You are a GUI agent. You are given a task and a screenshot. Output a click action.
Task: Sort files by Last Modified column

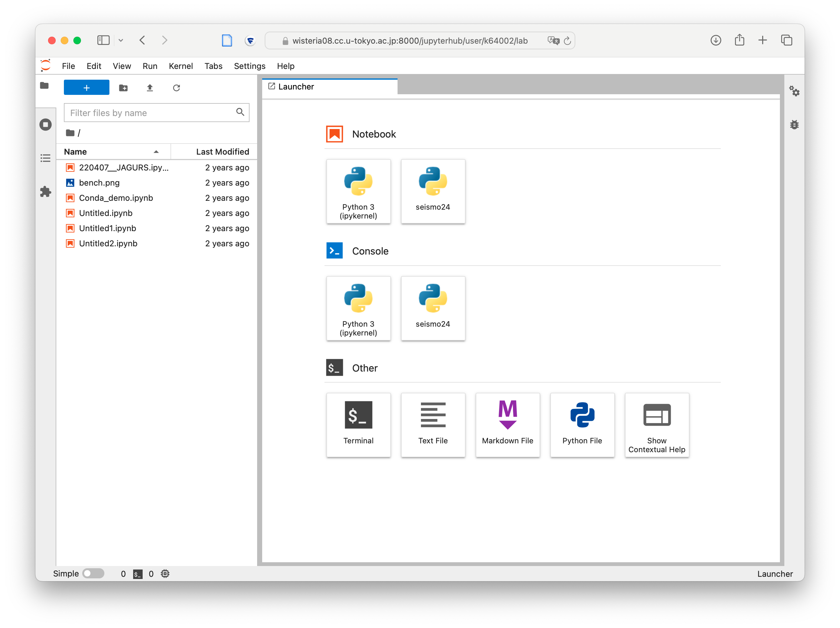(222, 151)
